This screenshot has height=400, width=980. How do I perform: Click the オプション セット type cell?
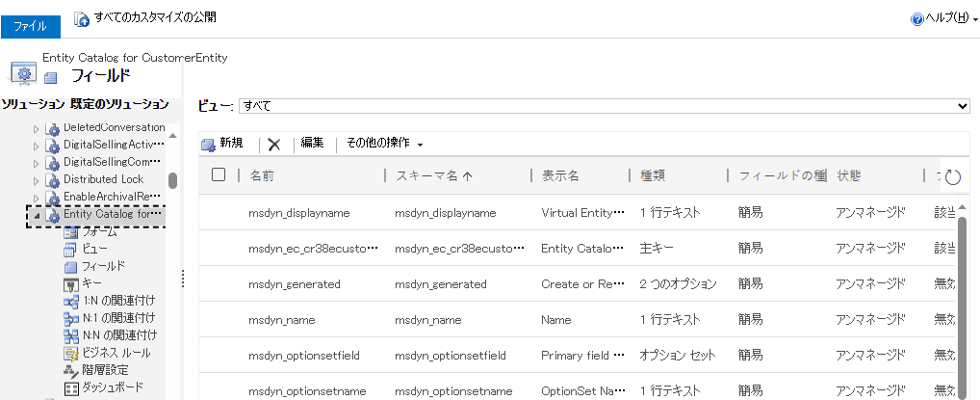coord(678,355)
